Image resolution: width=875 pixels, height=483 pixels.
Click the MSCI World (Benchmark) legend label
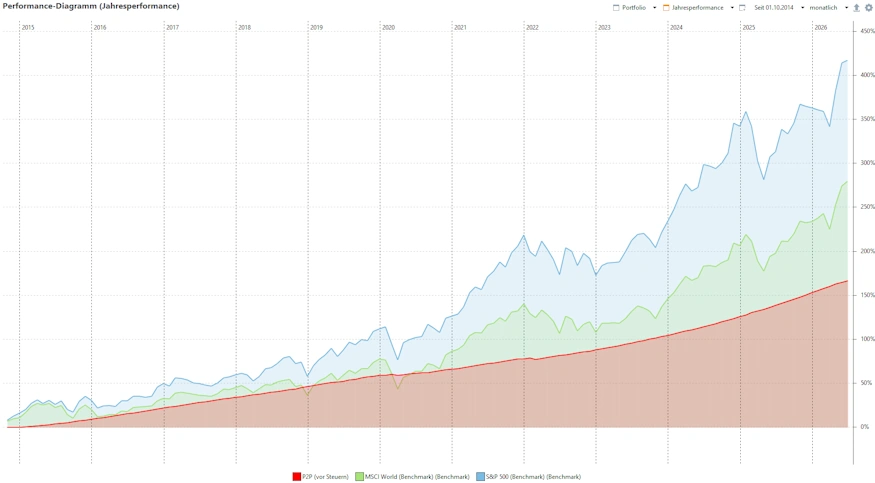pos(417,477)
